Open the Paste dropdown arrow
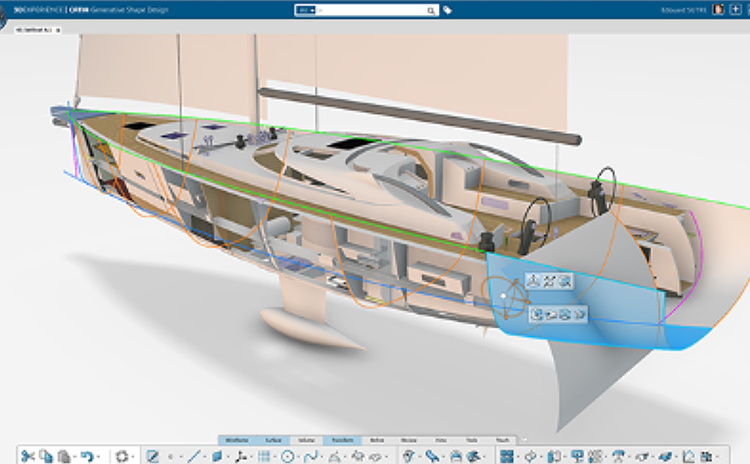This screenshot has height=464, width=750. tap(73, 457)
